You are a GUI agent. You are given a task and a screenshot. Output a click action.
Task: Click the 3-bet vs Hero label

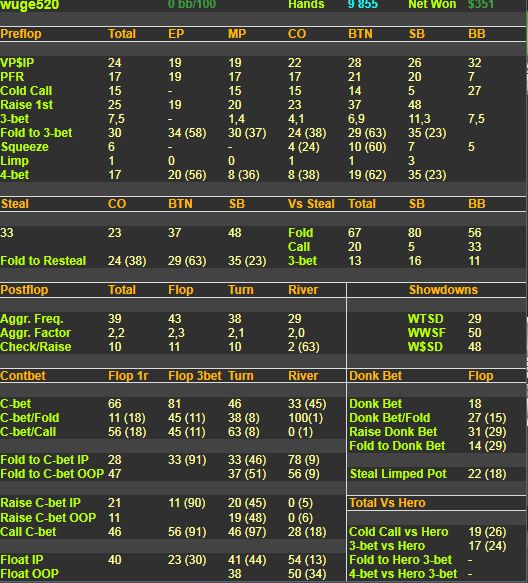click(x=387, y=546)
